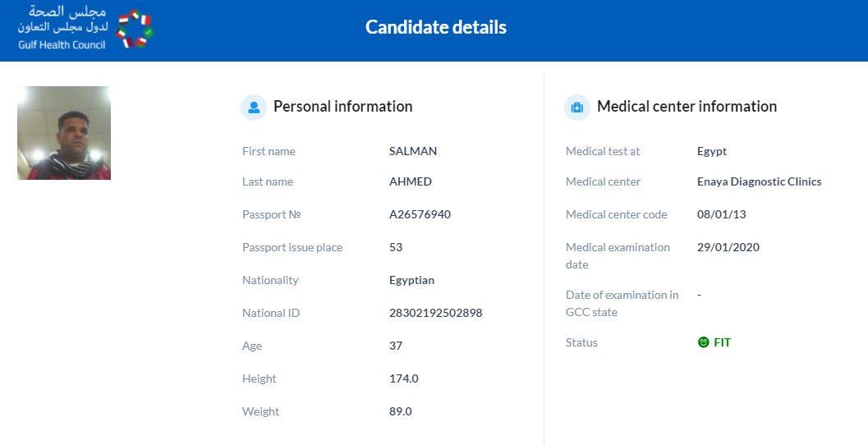Click the Medical center information briefcase icon
Image resolution: width=868 pixels, height=445 pixels.
tap(577, 107)
